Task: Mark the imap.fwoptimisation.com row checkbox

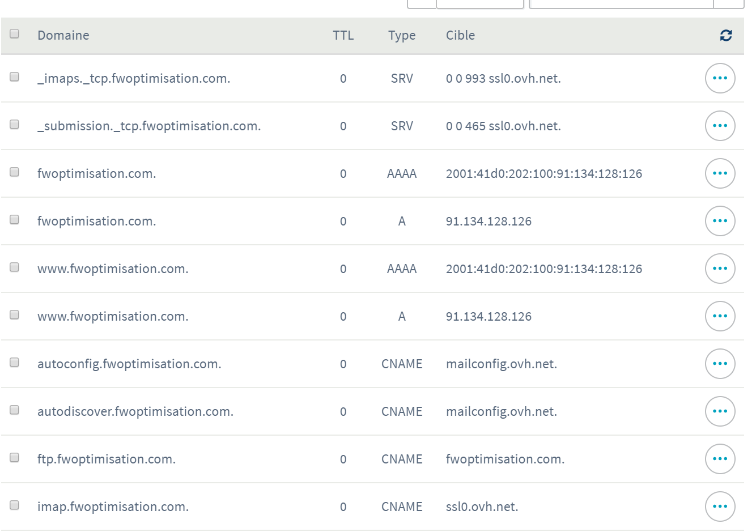Action: [15, 505]
